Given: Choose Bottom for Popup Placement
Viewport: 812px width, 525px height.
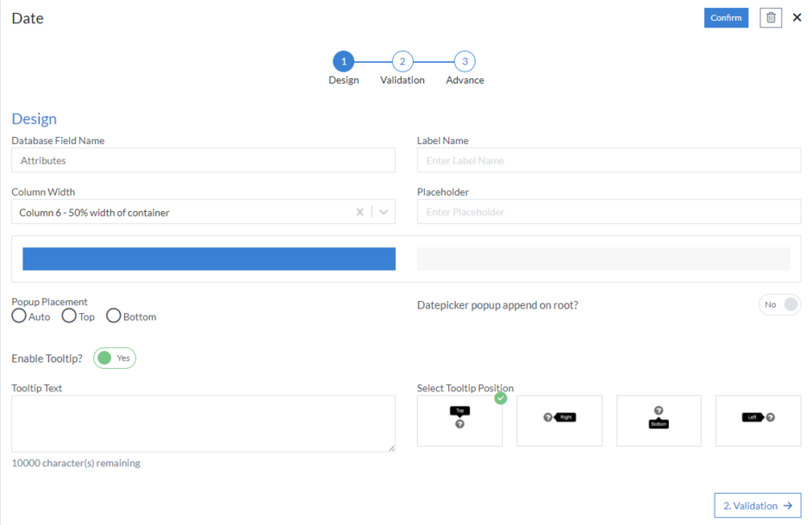Looking at the screenshot, I should pos(113,316).
